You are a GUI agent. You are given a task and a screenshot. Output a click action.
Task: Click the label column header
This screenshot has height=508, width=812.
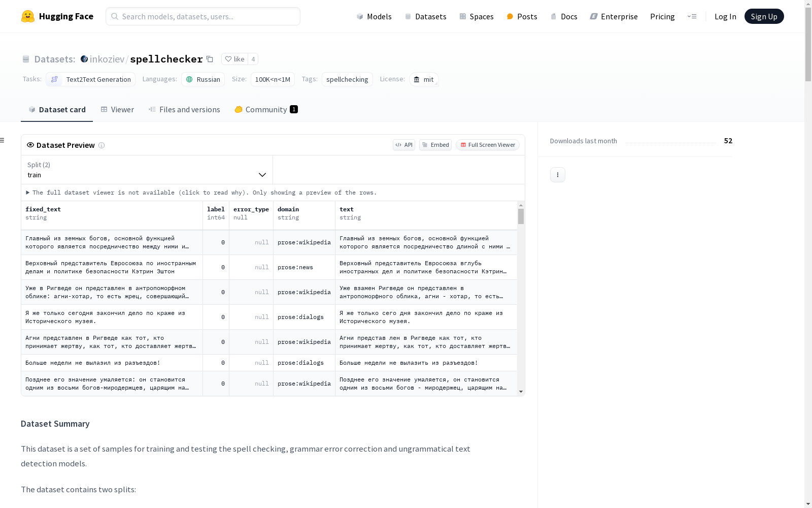(216, 215)
